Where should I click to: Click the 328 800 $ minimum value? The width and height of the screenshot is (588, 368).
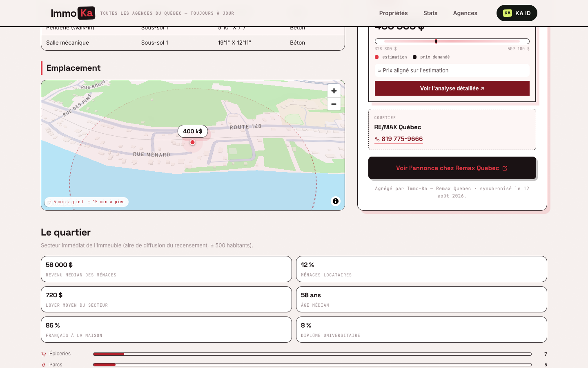(x=385, y=49)
